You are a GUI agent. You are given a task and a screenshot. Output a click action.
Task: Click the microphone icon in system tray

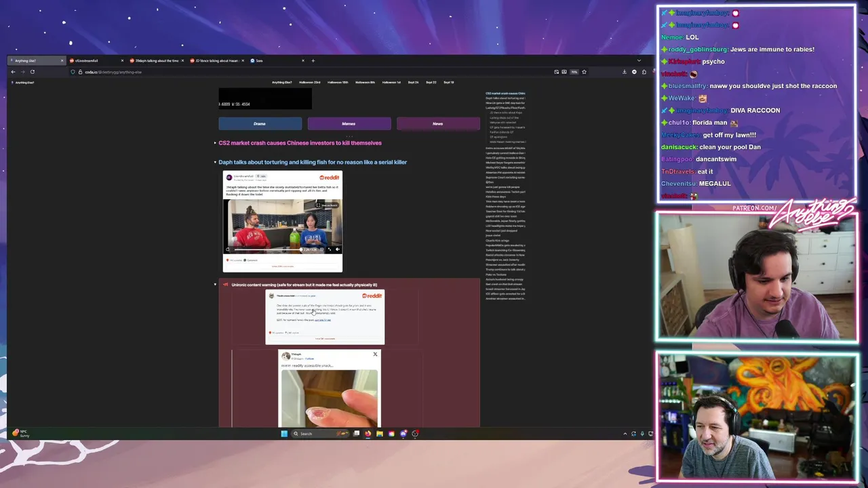click(x=642, y=434)
